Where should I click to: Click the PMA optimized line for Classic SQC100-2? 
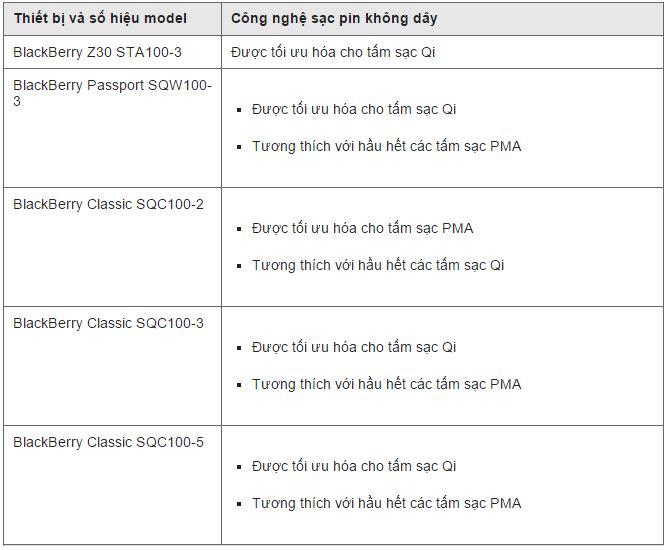tap(362, 228)
